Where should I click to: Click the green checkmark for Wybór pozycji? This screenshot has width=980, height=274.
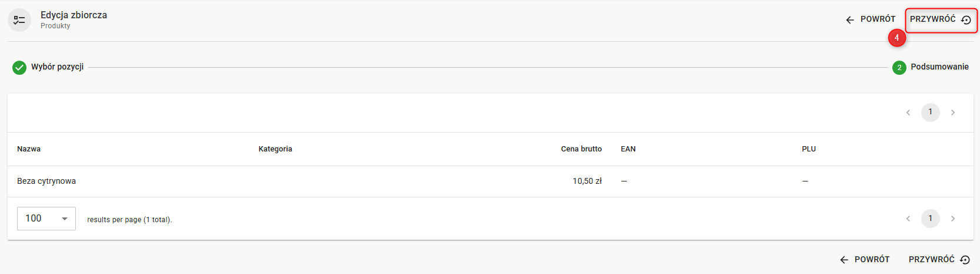pyautogui.click(x=19, y=67)
